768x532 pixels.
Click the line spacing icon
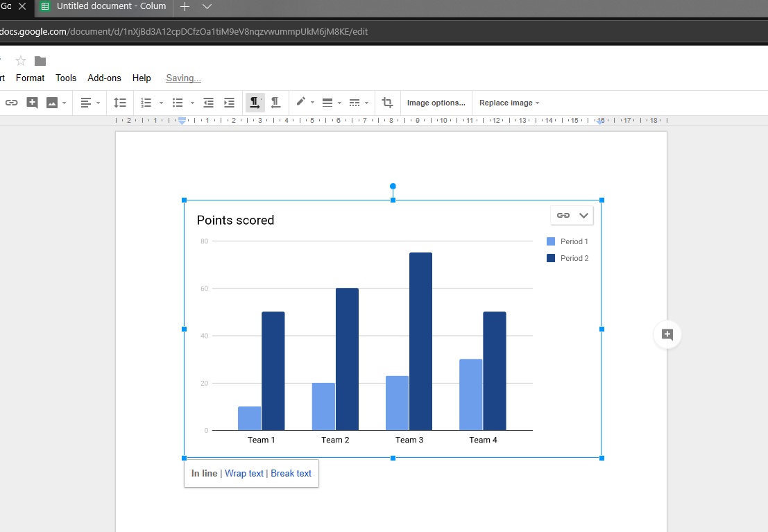tap(119, 103)
